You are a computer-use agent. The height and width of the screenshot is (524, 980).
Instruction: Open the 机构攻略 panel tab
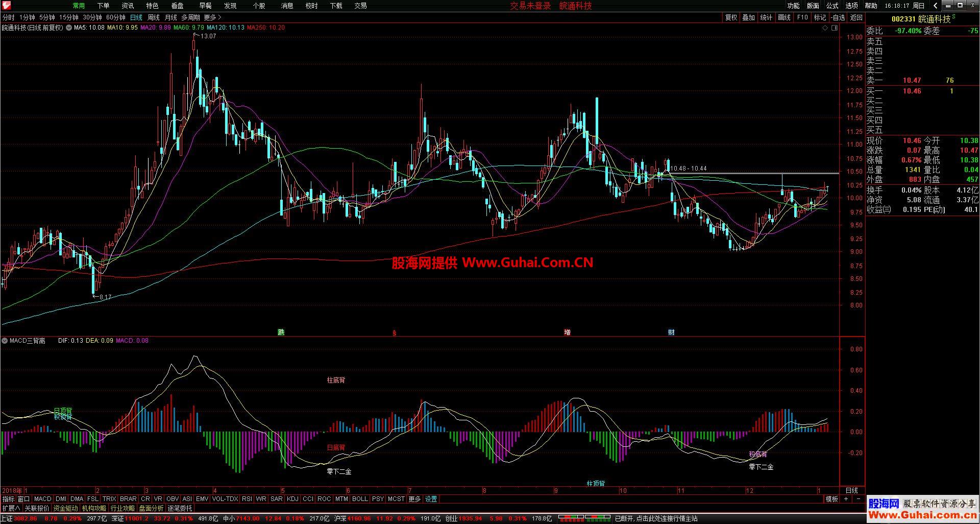(x=94, y=508)
